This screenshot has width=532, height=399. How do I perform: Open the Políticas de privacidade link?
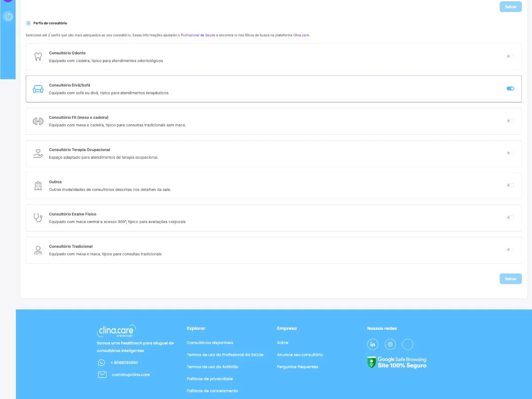tap(210, 379)
